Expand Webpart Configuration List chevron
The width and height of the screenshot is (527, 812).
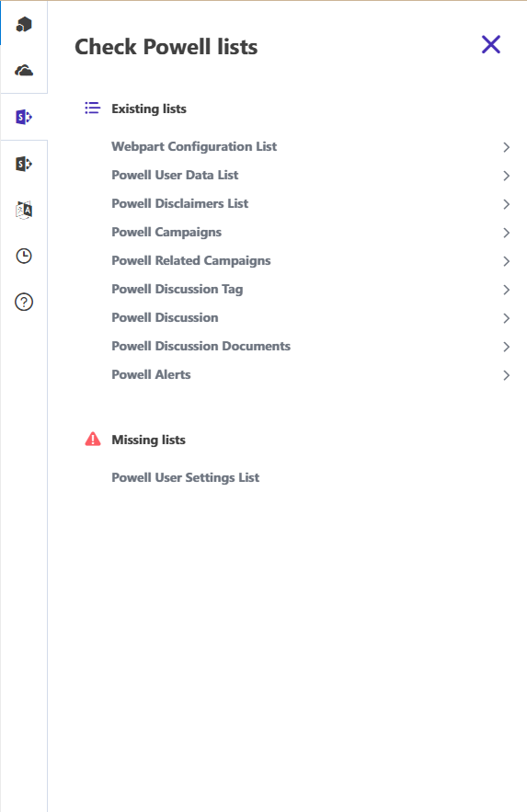[506, 147]
